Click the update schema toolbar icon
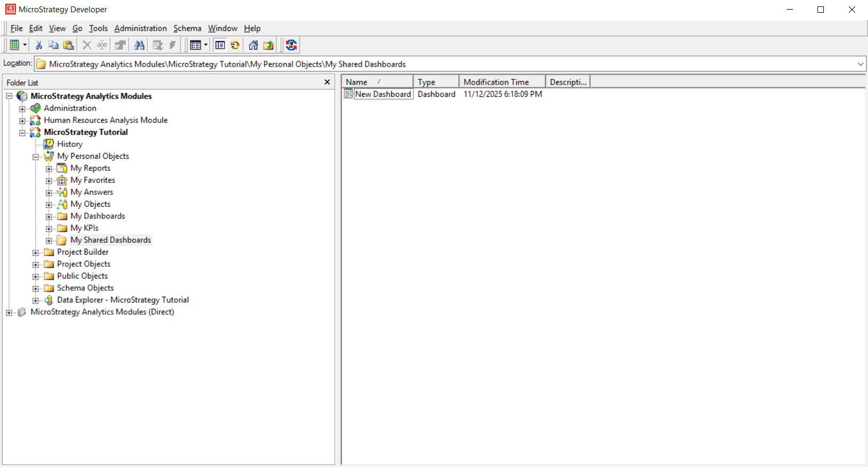This screenshot has width=868, height=467. click(291, 45)
